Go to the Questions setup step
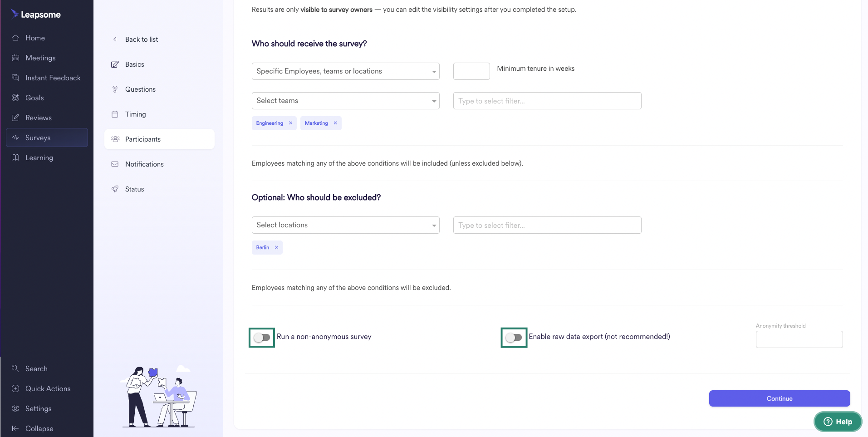The height and width of the screenshot is (437, 868). point(140,89)
